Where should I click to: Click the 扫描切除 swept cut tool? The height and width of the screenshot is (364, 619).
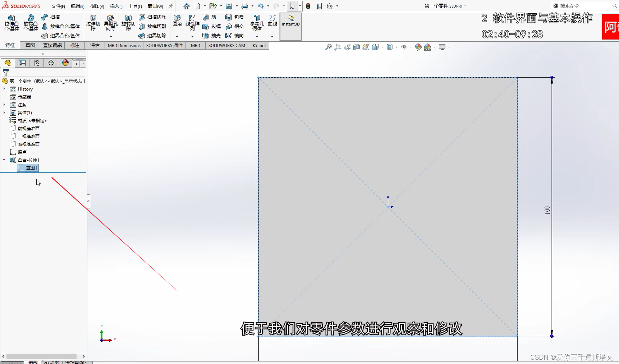coord(152,17)
